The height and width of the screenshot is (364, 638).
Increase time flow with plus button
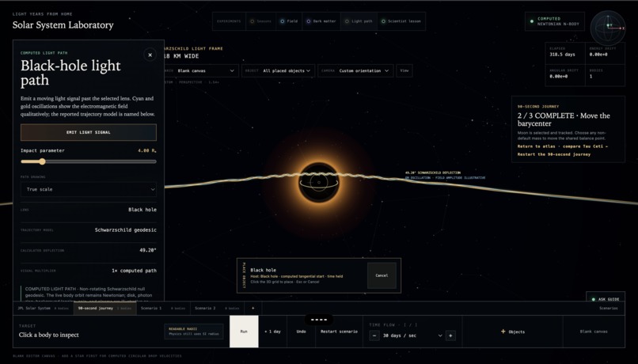click(x=450, y=336)
